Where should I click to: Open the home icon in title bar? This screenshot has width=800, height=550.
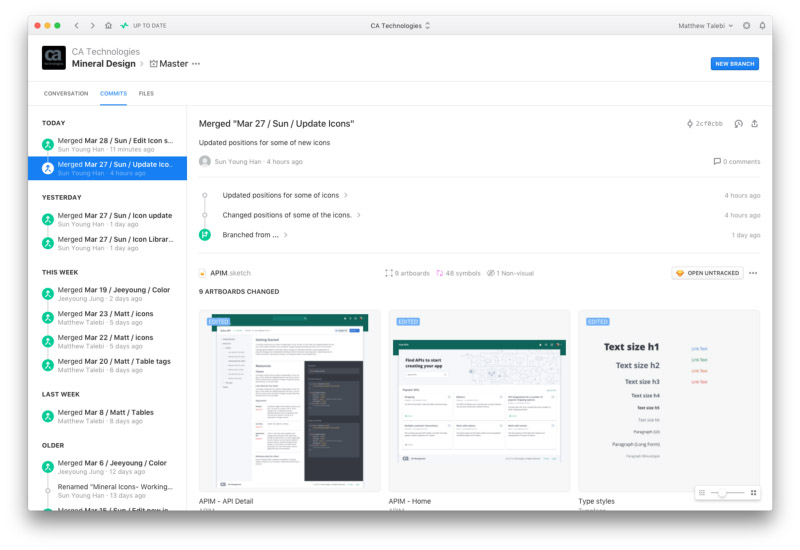108,26
